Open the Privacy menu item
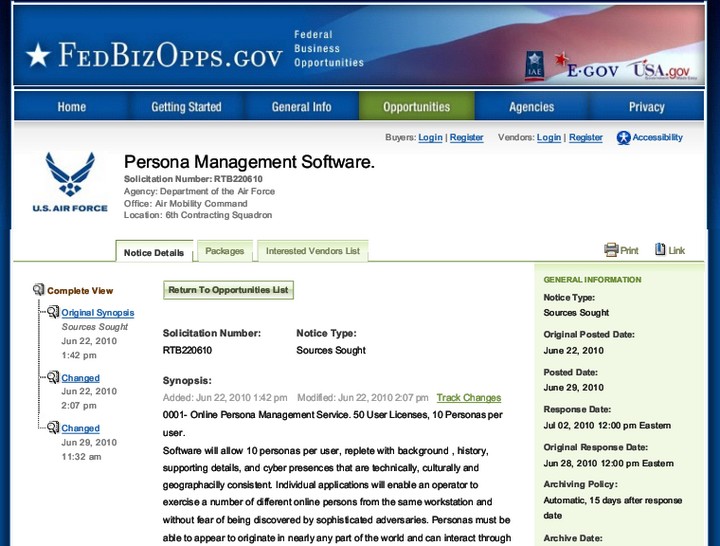This screenshot has height=546, width=720. 647,107
